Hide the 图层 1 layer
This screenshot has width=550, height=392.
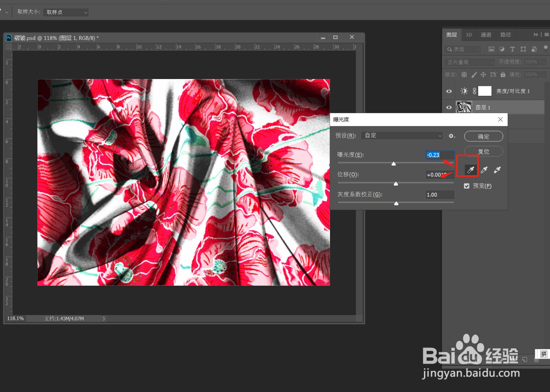tap(449, 108)
